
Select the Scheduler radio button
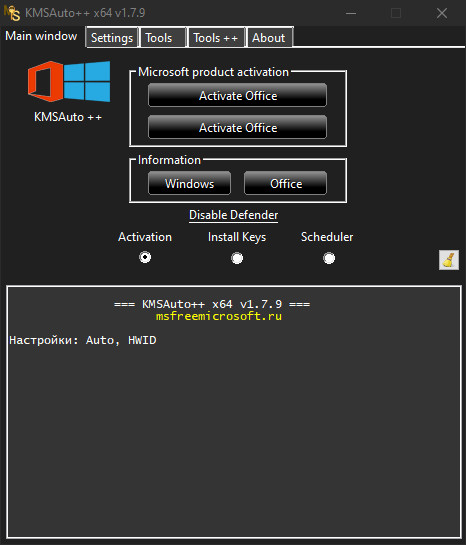329,258
